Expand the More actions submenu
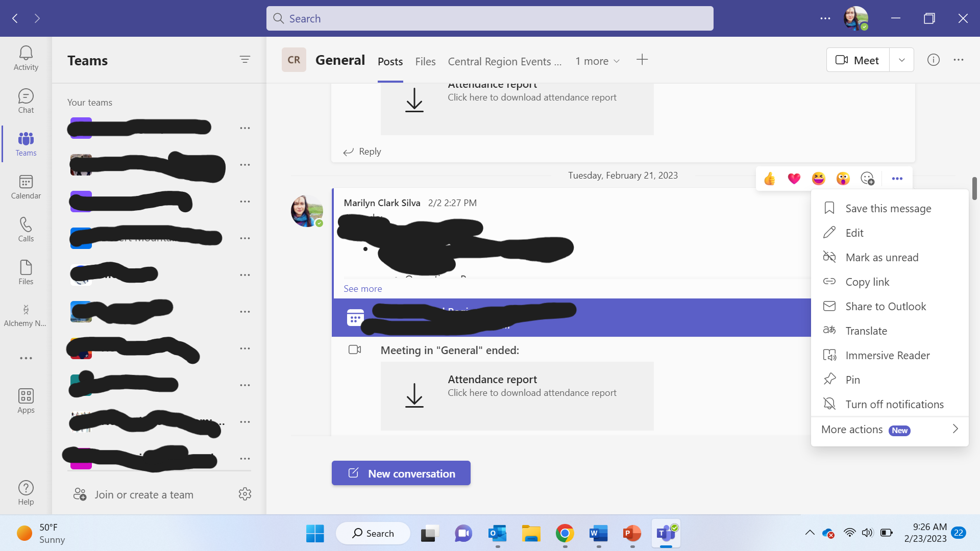This screenshot has height=551, width=980. point(890,430)
